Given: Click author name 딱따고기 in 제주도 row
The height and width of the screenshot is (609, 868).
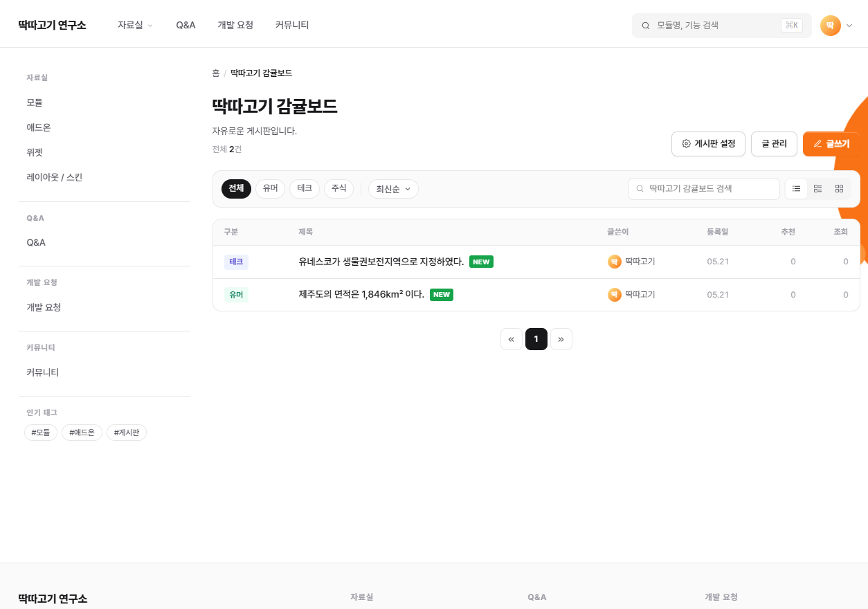Looking at the screenshot, I should (640, 295).
